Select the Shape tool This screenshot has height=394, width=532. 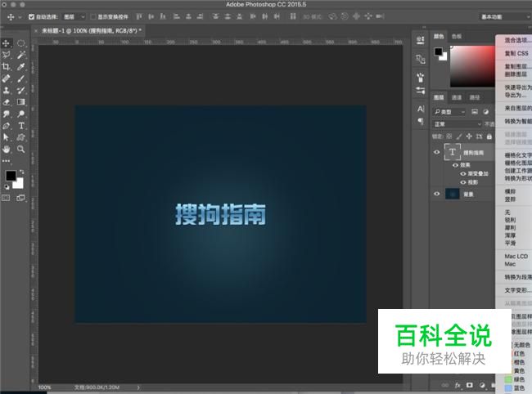coord(21,137)
